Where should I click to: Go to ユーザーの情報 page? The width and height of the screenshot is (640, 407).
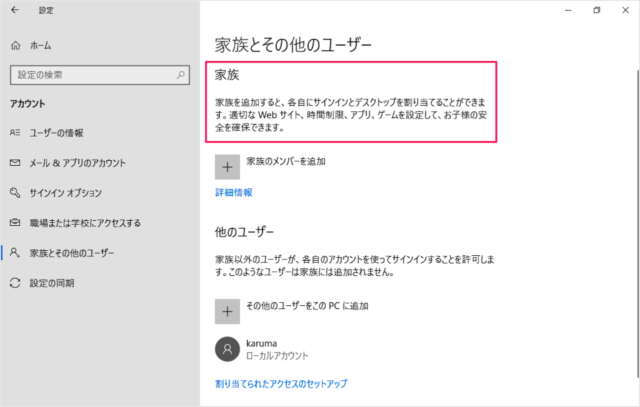tap(68, 132)
